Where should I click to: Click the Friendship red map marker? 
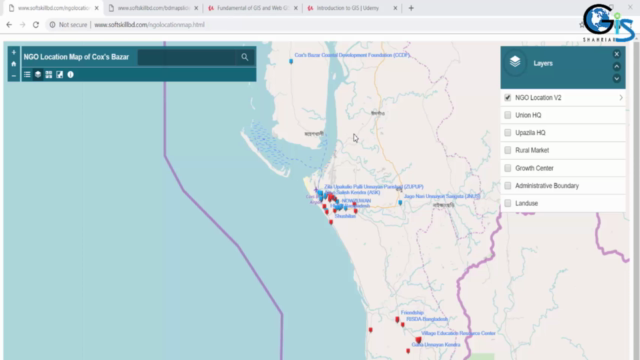(x=397, y=320)
